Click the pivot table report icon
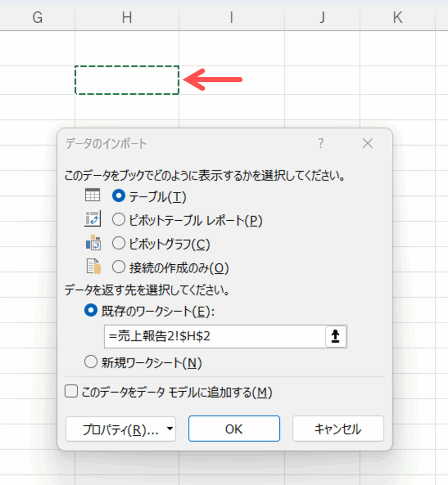Screen dimensions: 448x485 (92, 219)
